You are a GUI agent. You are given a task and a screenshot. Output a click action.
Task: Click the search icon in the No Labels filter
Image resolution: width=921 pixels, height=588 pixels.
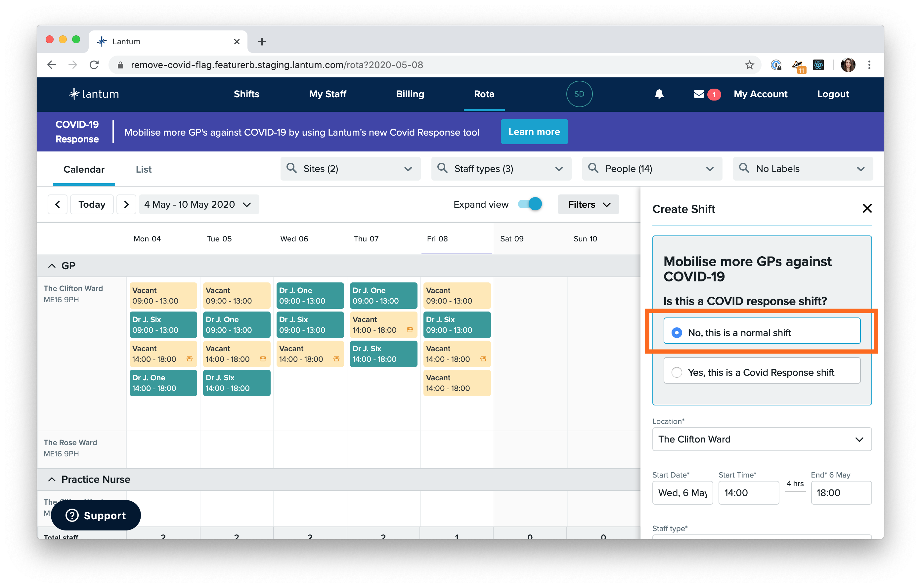pos(744,168)
